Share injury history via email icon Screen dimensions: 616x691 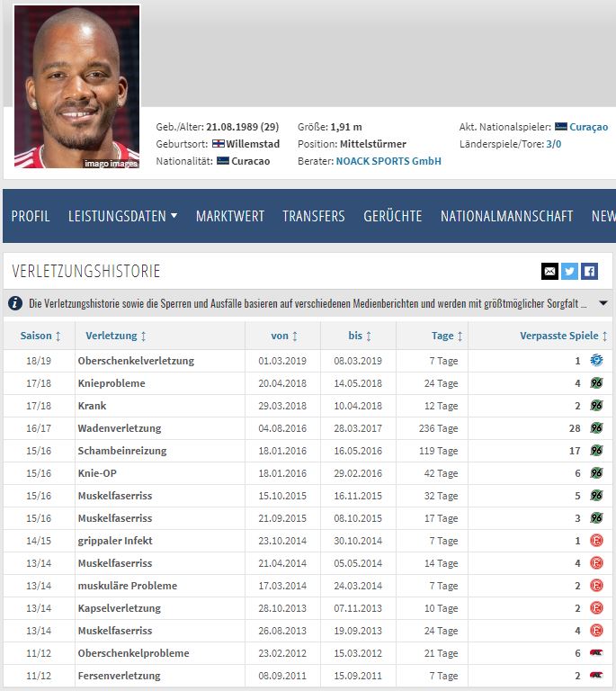click(x=549, y=271)
